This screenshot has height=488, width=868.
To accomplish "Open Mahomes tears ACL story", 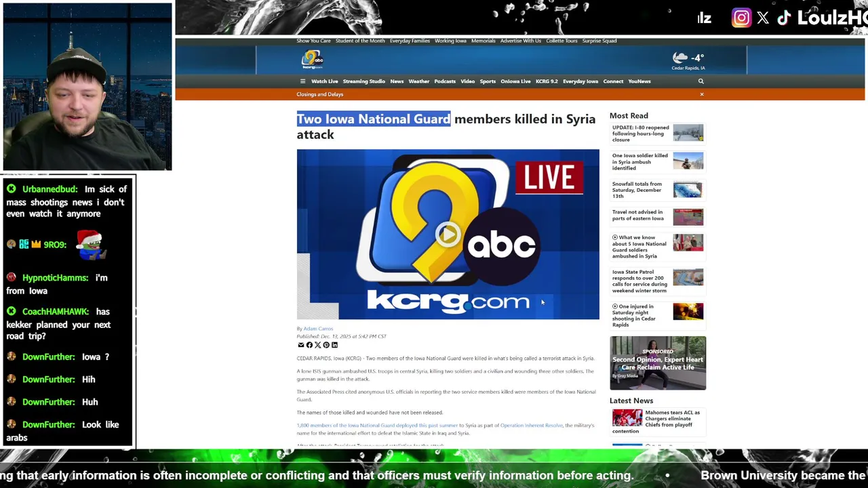I will point(656,422).
